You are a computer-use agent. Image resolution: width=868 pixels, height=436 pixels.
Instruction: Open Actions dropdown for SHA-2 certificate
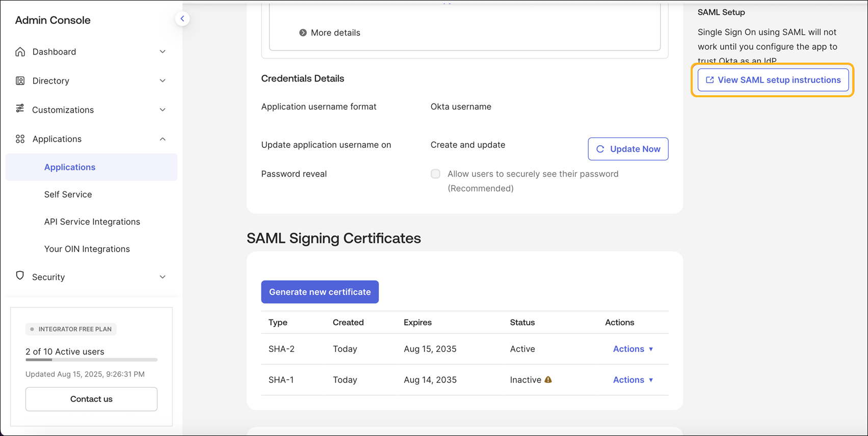[x=633, y=349]
